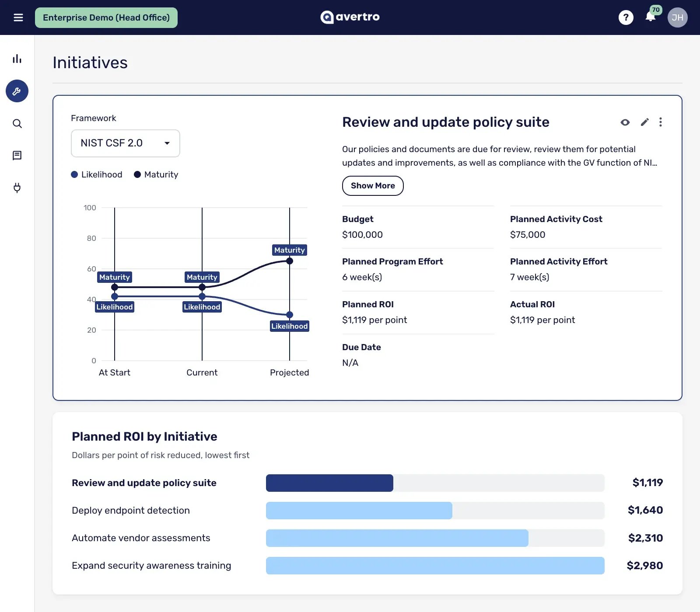Image resolution: width=700 pixels, height=612 pixels.
Task: Click the Due Date N/A value
Action: (x=350, y=363)
